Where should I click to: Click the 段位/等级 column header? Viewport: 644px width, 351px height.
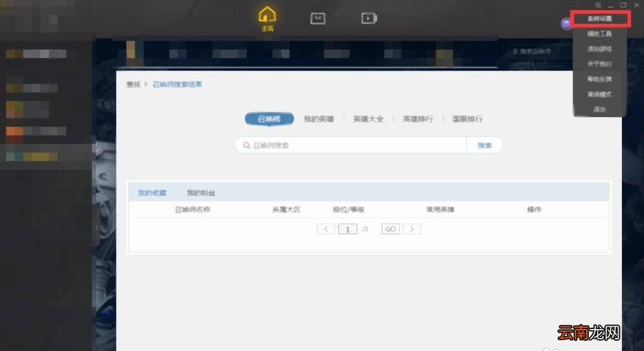click(x=349, y=209)
